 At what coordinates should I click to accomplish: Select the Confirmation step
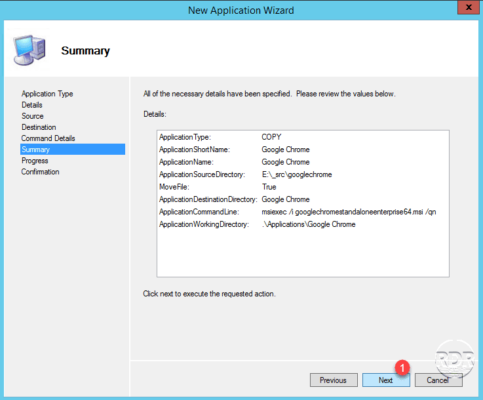pos(40,172)
